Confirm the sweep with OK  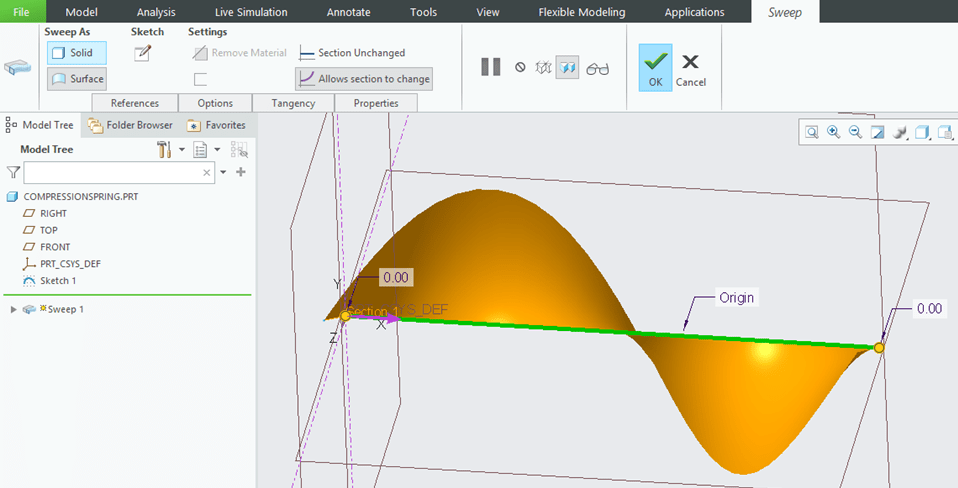click(x=655, y=68)
